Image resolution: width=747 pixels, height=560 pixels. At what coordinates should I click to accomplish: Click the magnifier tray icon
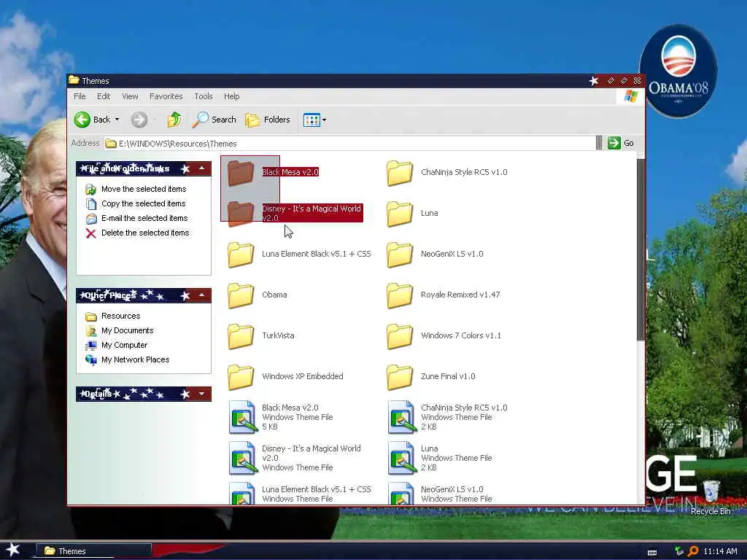pyautogui.click(x=693, y=551)
